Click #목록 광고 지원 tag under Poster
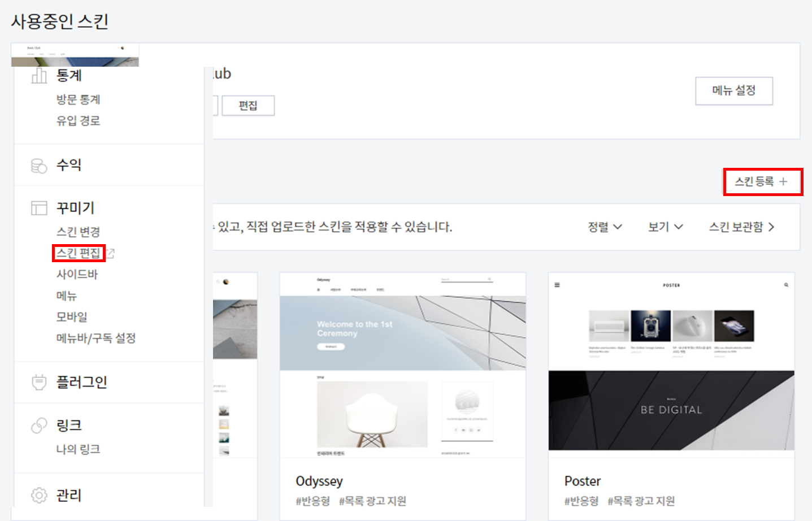The height and width of the screenshot is (521, 812). point(641,501)
